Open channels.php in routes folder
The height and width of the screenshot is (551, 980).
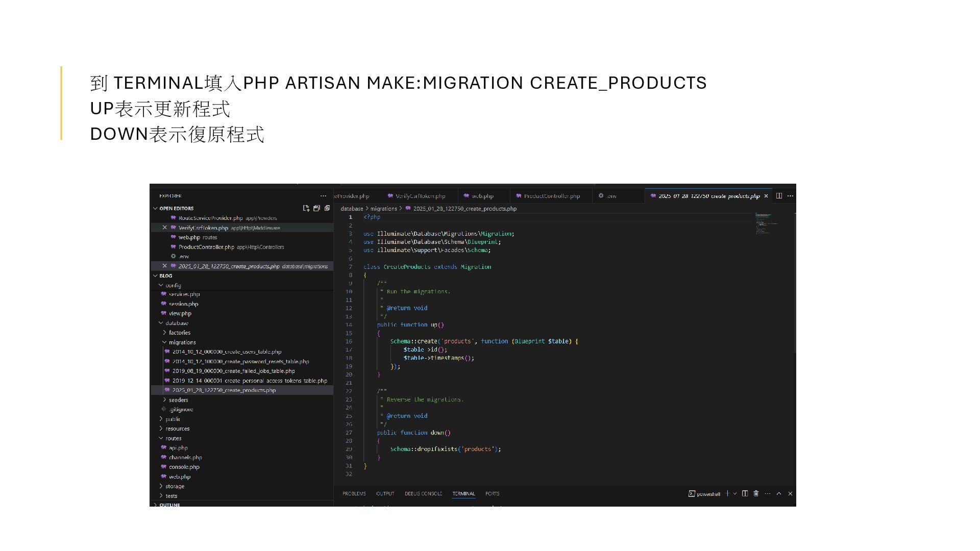point(242,458)
